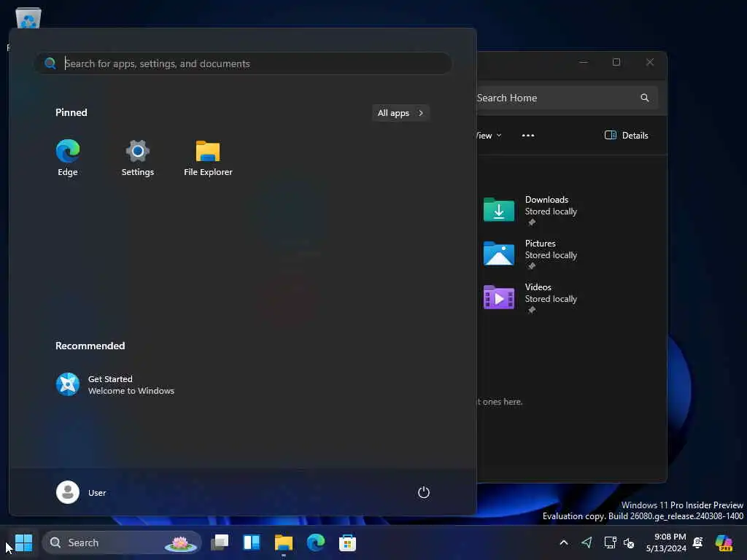
Task: Click the pin icon under Downloads
Action: click(x=531, y=222)
